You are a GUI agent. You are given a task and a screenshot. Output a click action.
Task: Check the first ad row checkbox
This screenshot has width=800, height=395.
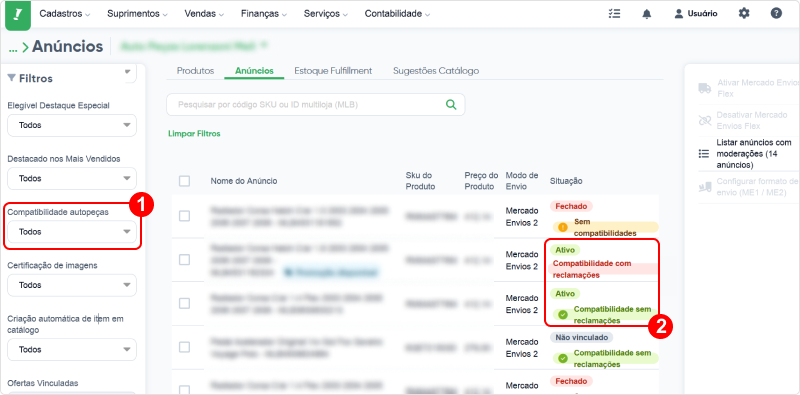pos(185,216)
